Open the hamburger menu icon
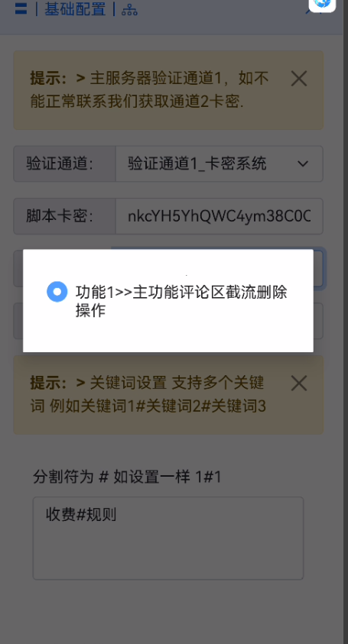Image resolution: width=348 pixels, height=644 pixels. pos(21,9)
